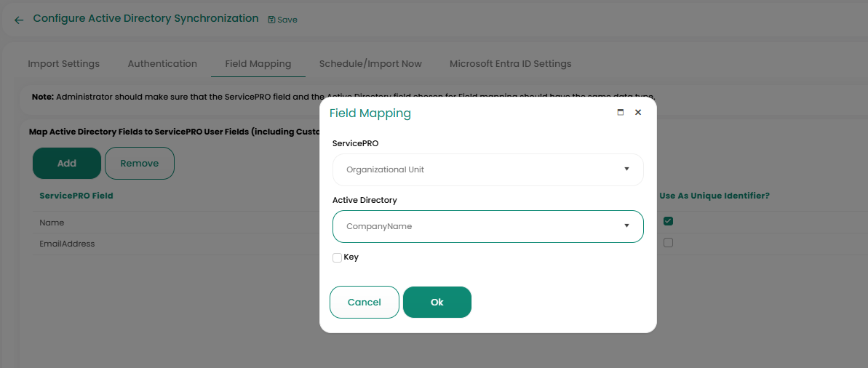The image size is (868, 368).
Task: Open Microsoft Entra ID Settings tab
Action: tap(510, 64)
